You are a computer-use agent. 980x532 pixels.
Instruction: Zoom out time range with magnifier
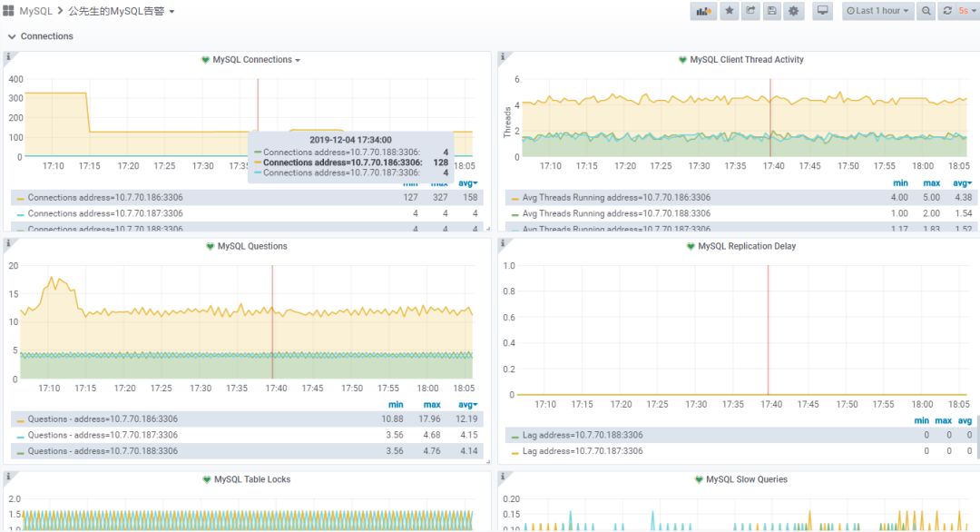(x=926, y=11)
